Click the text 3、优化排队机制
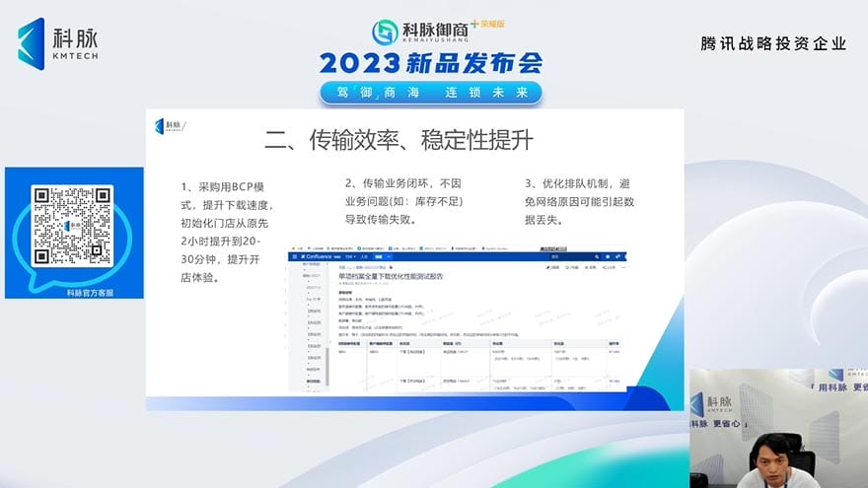 click(x=569, y=183)
